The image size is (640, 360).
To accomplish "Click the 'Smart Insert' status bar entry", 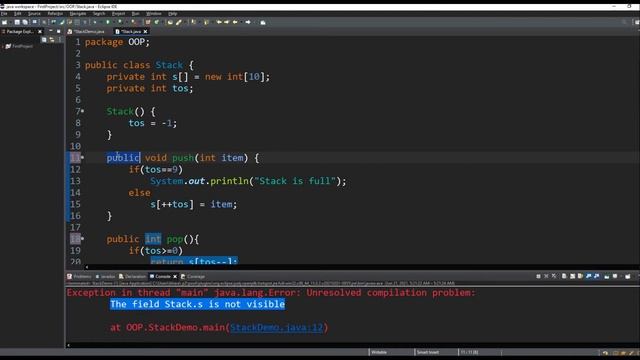I will (428, 352).
